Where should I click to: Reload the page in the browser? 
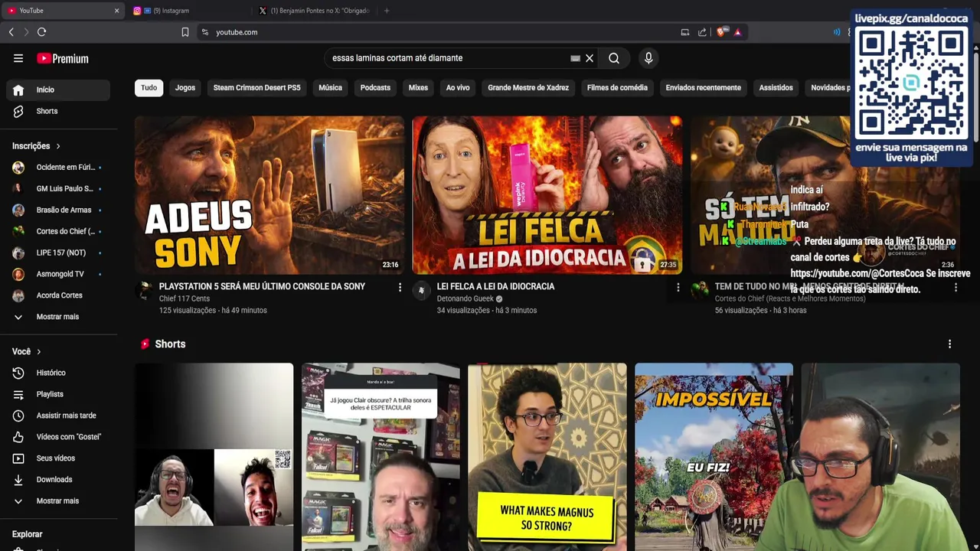tap(41, 32)
